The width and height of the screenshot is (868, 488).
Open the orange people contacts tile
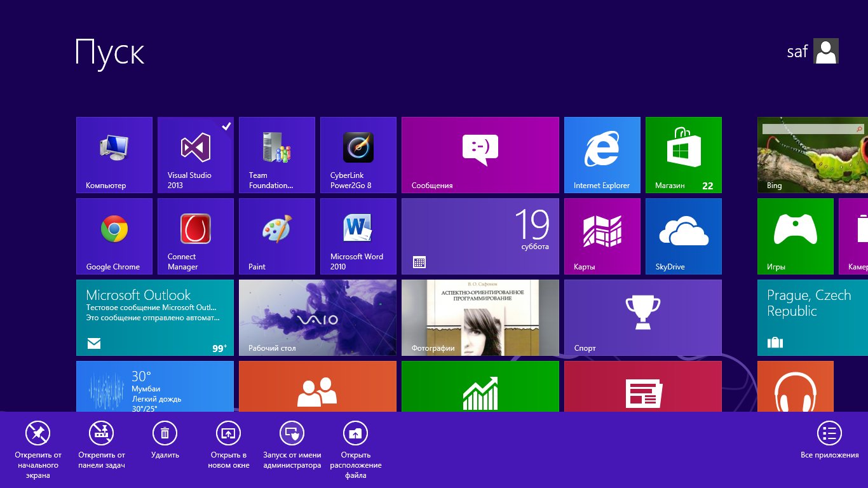click(x=318, y=386)
